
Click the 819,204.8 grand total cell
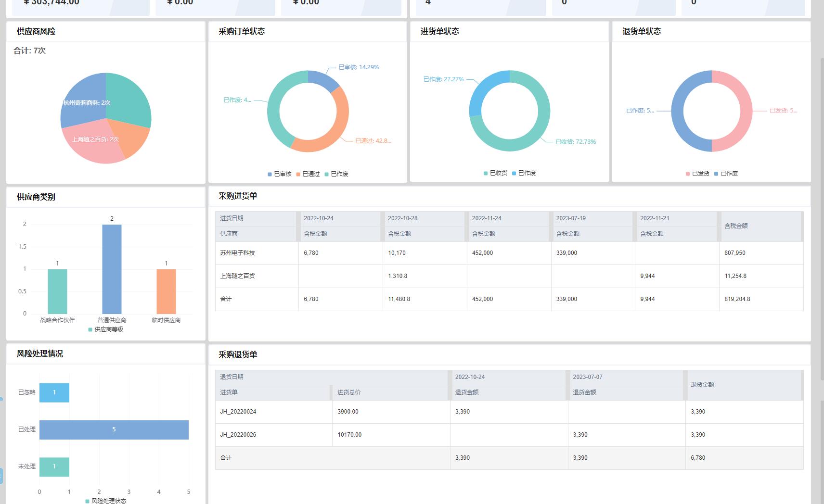click(761, 299)
